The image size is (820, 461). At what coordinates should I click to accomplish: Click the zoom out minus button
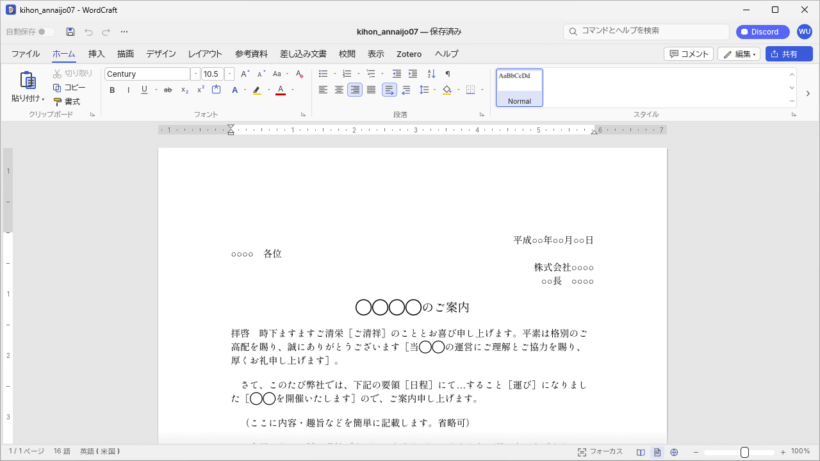point(696,452)
